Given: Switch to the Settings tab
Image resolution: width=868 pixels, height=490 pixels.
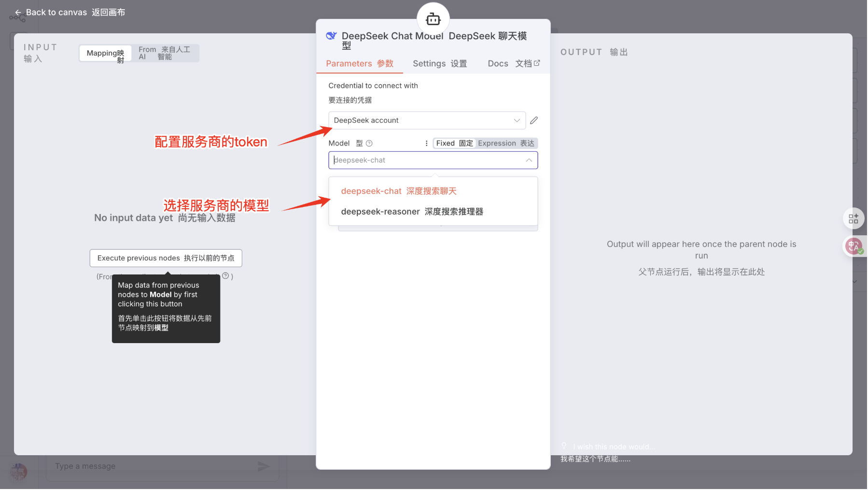Looking at the screenshot, I should point(440,64).
